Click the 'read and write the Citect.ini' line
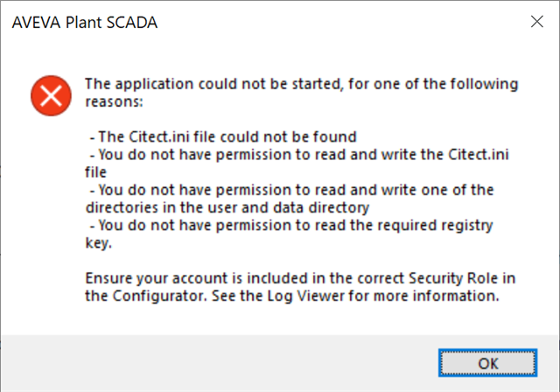 tap(299, 155)
